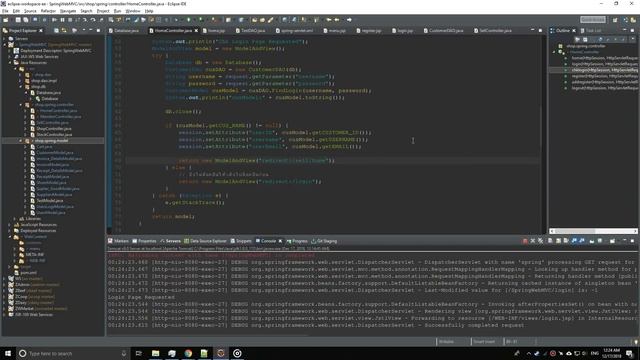Open the File menu

(5, 11)
